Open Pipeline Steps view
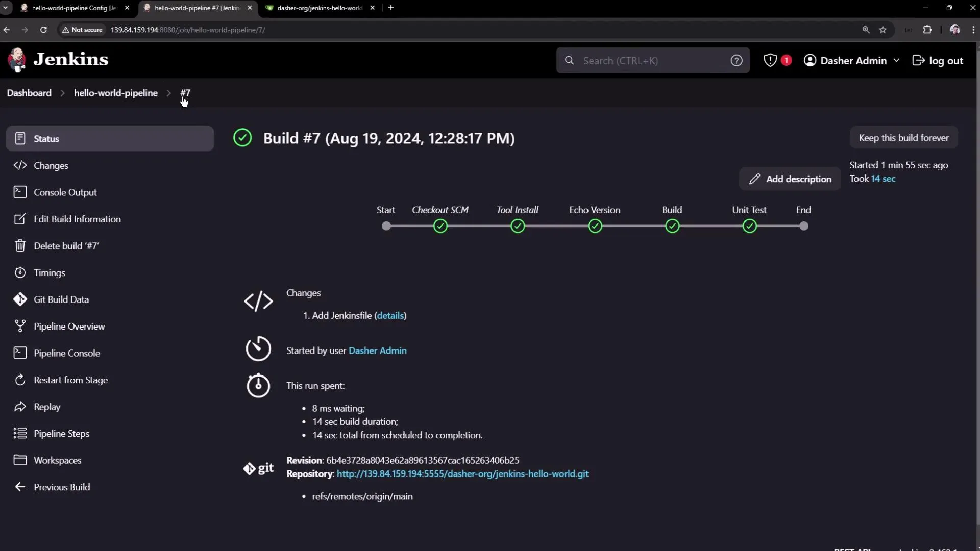The image size is (980, 551). coord(61,433)
